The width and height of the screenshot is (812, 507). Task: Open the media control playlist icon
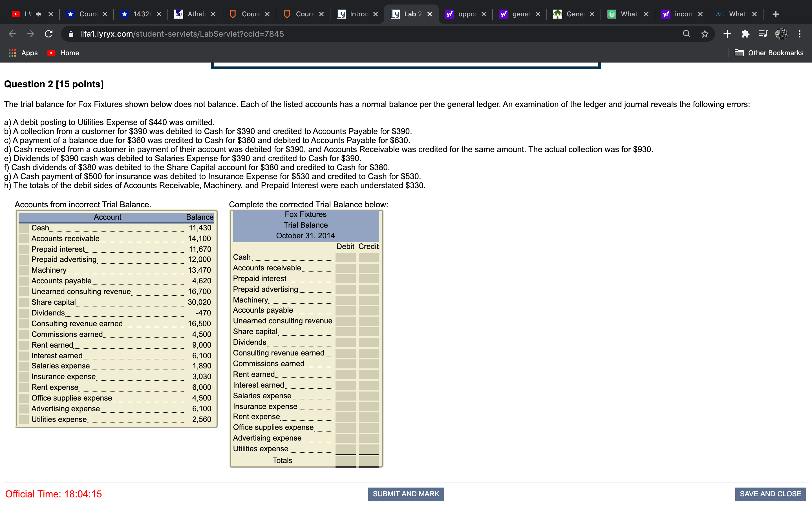pos(763,34)
